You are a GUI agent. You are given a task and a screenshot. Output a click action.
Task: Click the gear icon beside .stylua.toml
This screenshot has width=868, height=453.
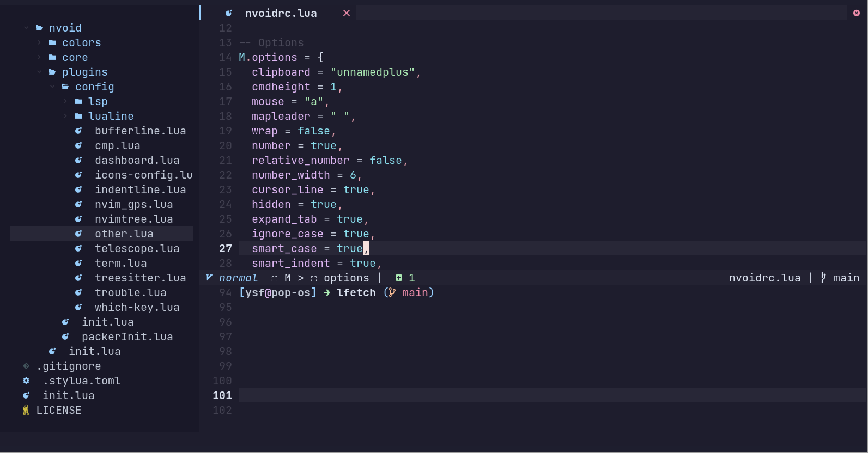click(26, 381)
